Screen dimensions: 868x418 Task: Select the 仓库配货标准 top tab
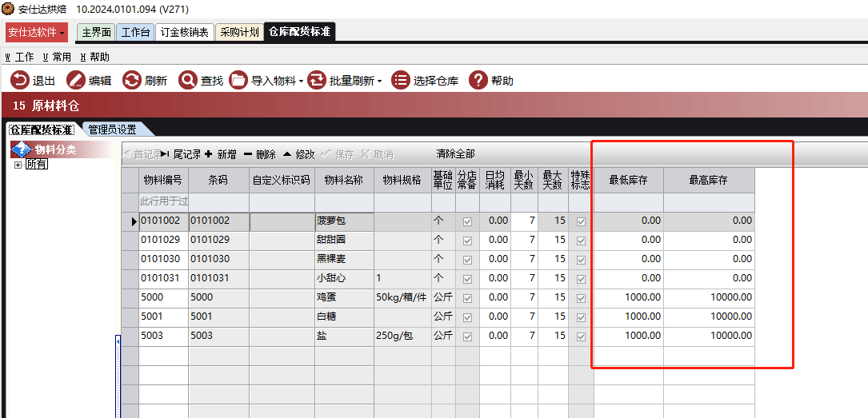(299, 32)
